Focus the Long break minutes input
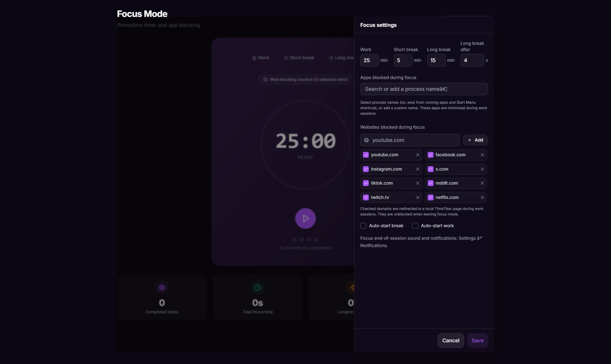 437,60
